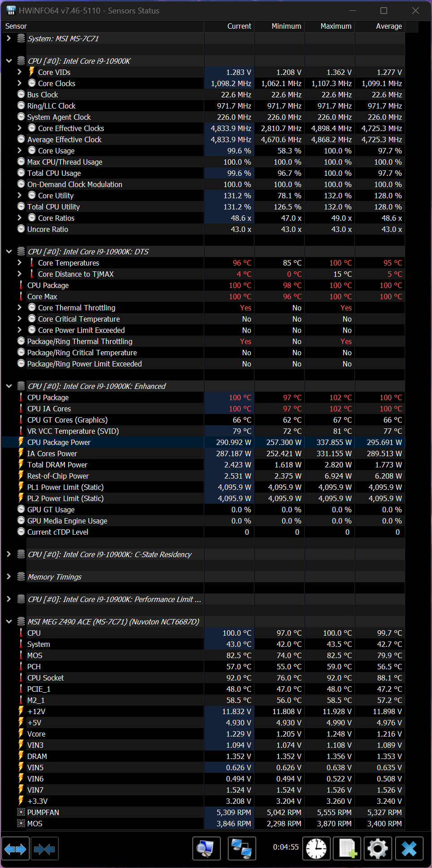Click the 4,833.9 MHz Average Effective Clock value
Screen dimensions: 432x868
pyautogui.click(x=231, y=140)
